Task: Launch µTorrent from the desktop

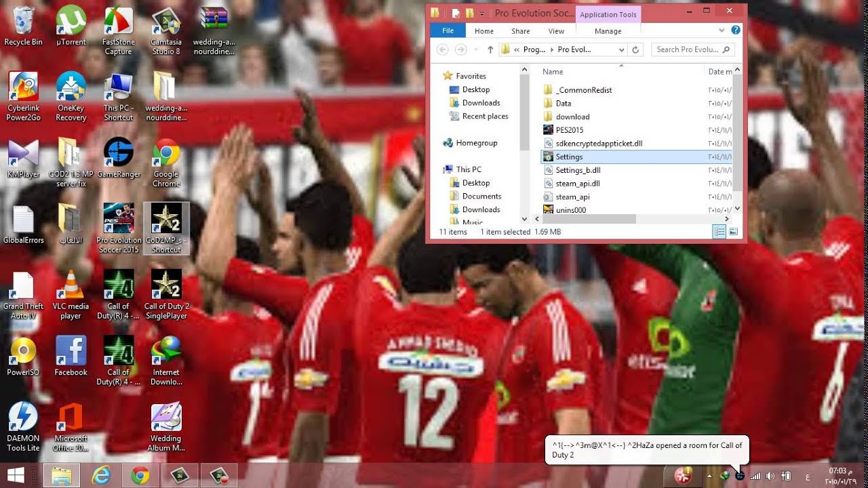Action: coord(71,26)
